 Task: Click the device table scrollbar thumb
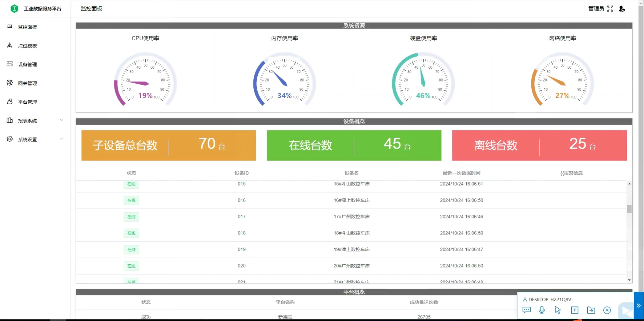click(x=629, y=209)
